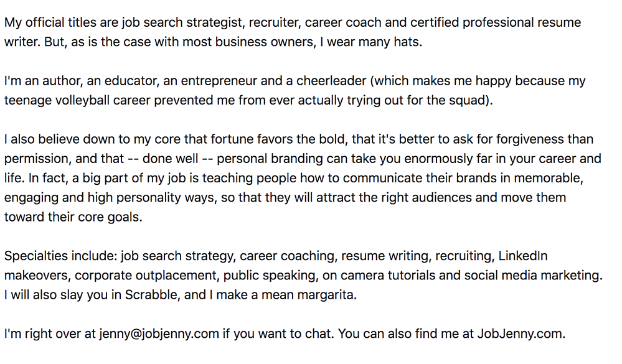This screenshot has height=364, width=622.
Task: Click the phrase 'personal branding'
Action: coord(270,159)
